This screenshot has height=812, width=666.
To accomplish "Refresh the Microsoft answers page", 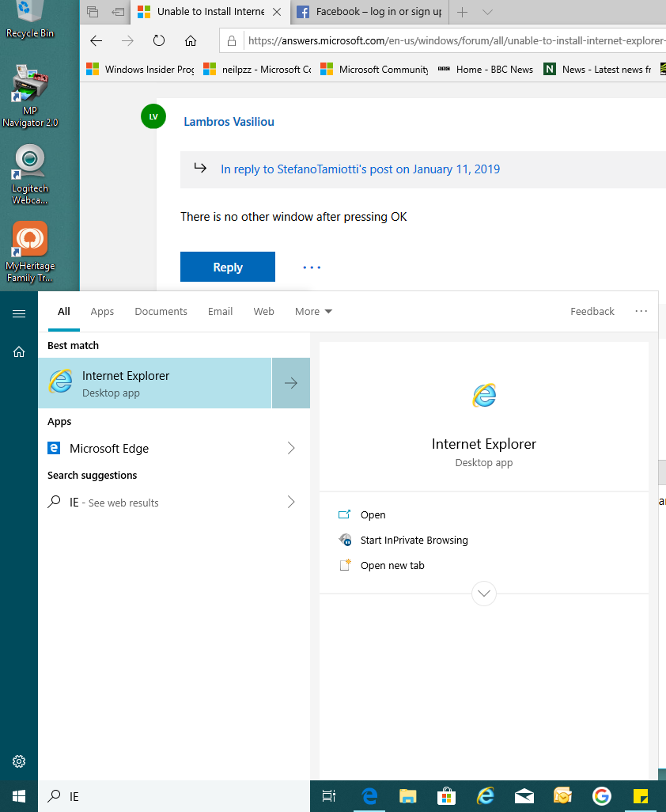I will coord(159,41).
